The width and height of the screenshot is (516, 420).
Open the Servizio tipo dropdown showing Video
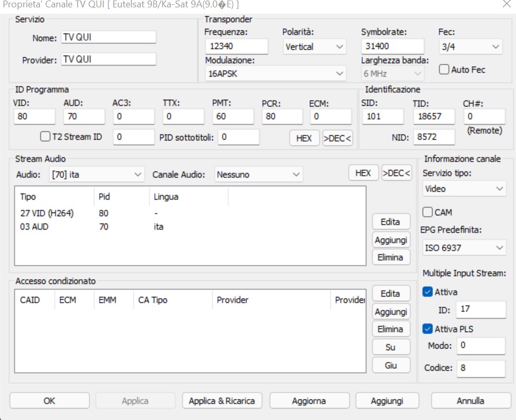tap(464, 189)
